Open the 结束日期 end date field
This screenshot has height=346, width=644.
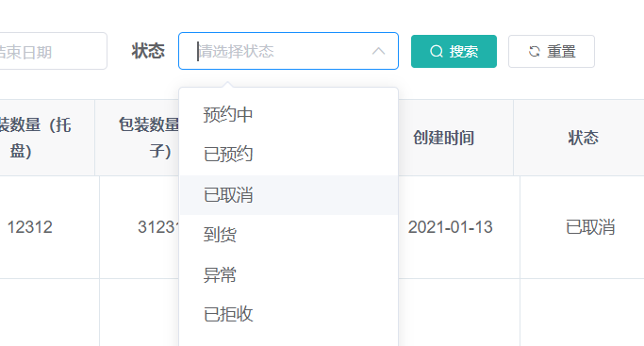click(54, 51)
